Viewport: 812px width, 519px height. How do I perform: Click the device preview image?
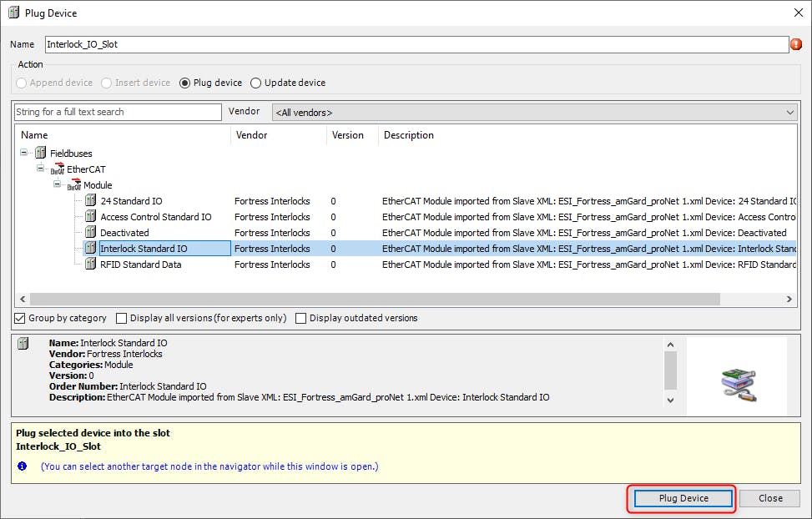[x=739, y=385]
